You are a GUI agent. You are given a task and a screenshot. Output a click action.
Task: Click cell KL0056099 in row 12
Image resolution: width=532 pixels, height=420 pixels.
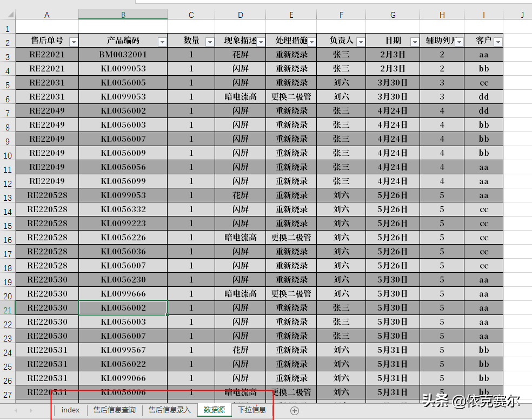123,181
